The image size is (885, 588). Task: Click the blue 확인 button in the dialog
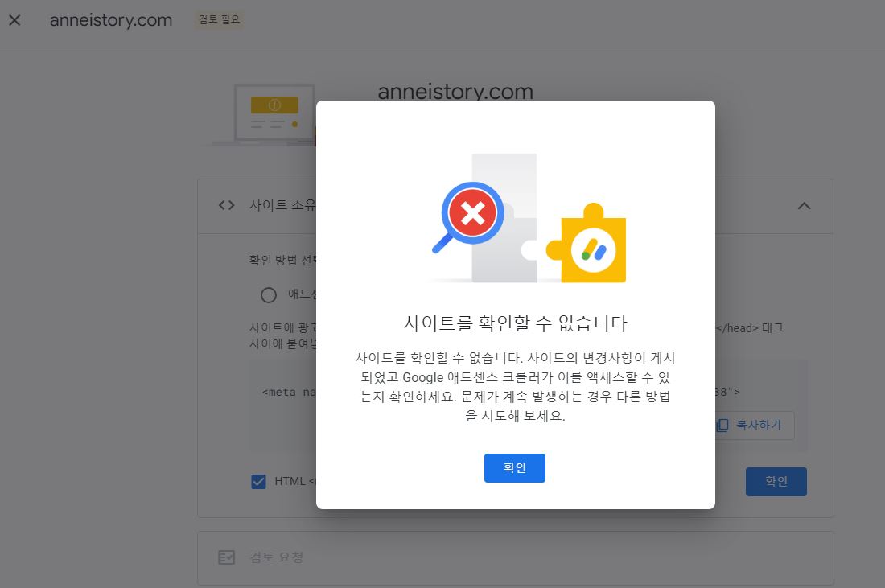click(514, 468)
